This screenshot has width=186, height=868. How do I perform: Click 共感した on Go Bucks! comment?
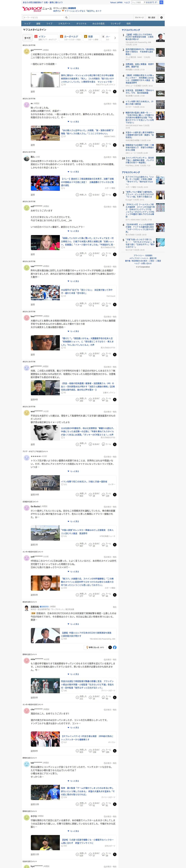click(x=81, y=545)
